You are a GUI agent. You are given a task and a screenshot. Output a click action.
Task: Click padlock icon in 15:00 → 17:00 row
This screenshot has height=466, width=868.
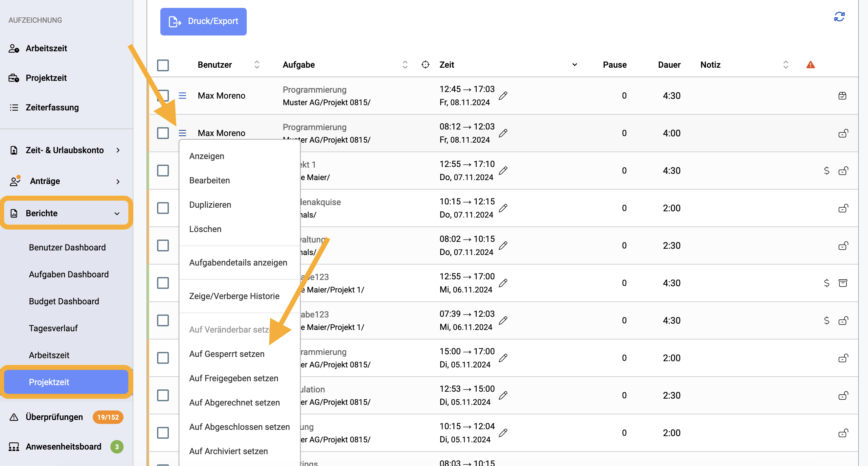click(843, 358)
